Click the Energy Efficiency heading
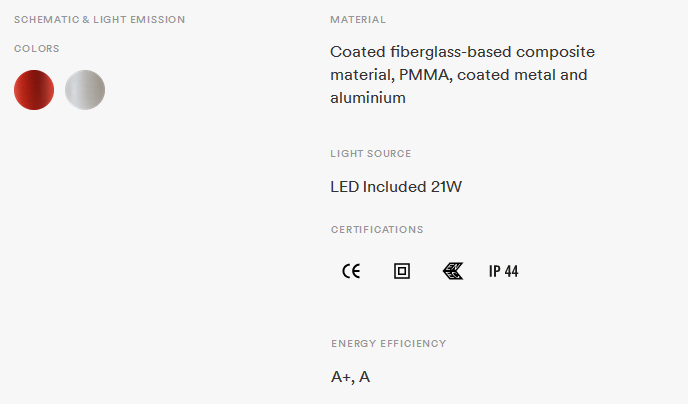Screen dimensions: 688x404 point(388,344)
